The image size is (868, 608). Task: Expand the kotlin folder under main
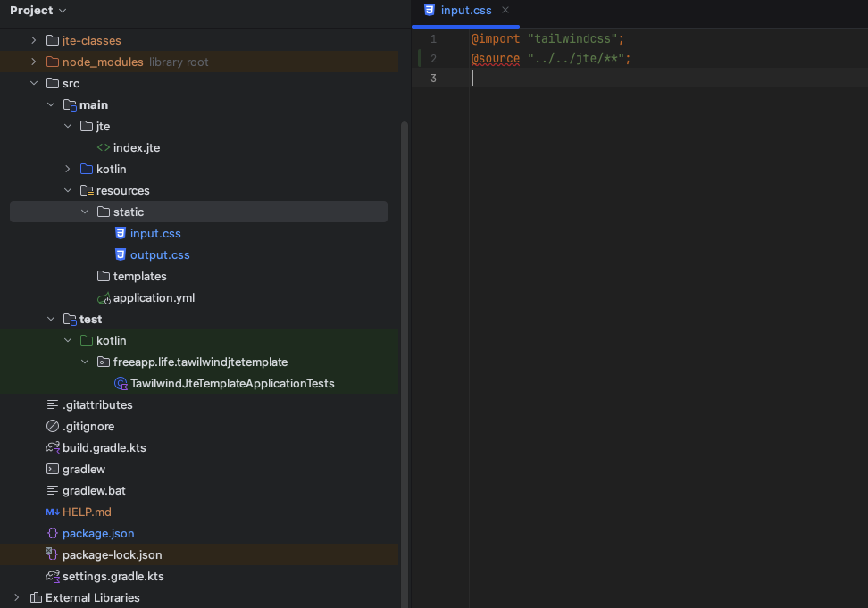[x=68, y=170]
